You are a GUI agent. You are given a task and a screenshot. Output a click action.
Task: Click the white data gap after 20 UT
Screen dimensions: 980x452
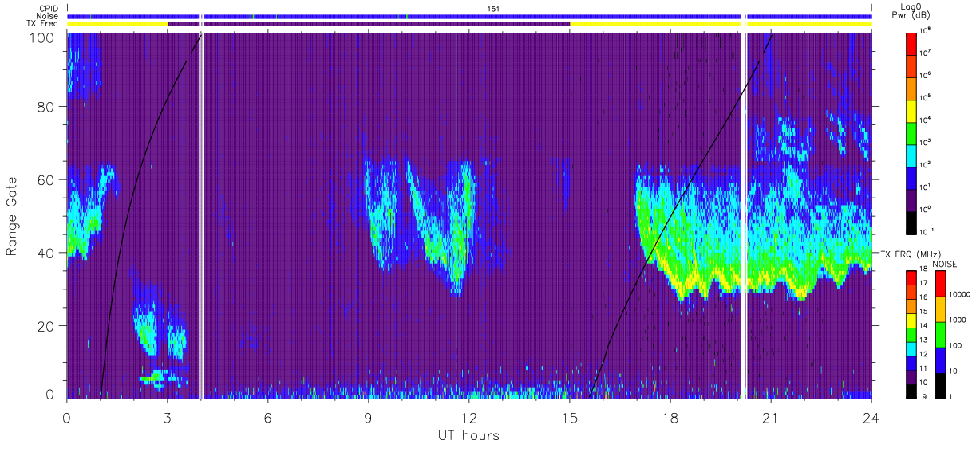(x=745, y=215)
